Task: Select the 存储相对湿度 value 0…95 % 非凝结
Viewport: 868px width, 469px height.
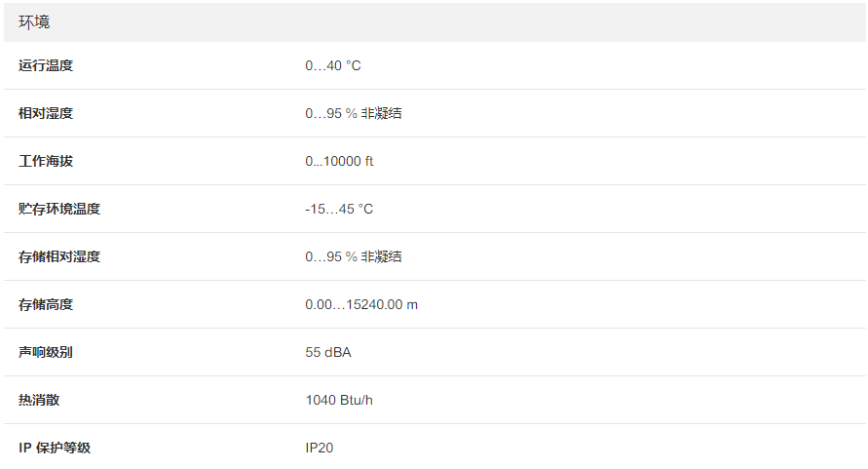Action: [x=353, y=256]
